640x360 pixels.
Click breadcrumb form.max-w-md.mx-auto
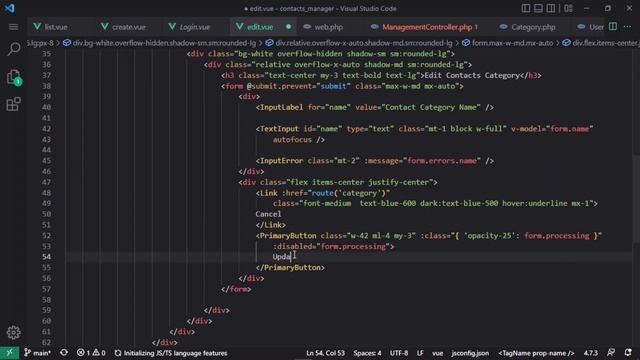coord(507,43)
